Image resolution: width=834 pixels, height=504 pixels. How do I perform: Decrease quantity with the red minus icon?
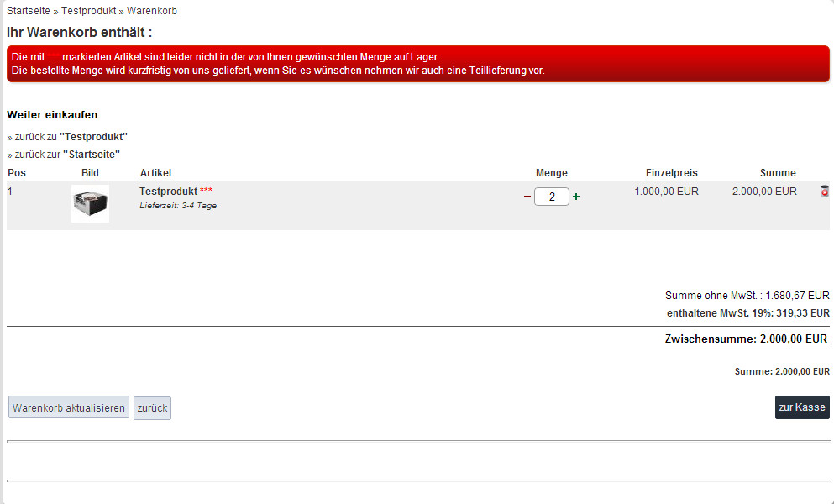[527, 197]
